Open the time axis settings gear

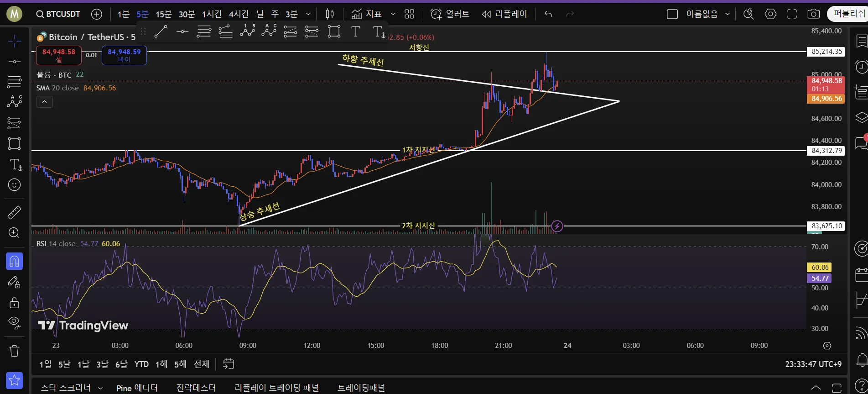[x=827, y=346]
